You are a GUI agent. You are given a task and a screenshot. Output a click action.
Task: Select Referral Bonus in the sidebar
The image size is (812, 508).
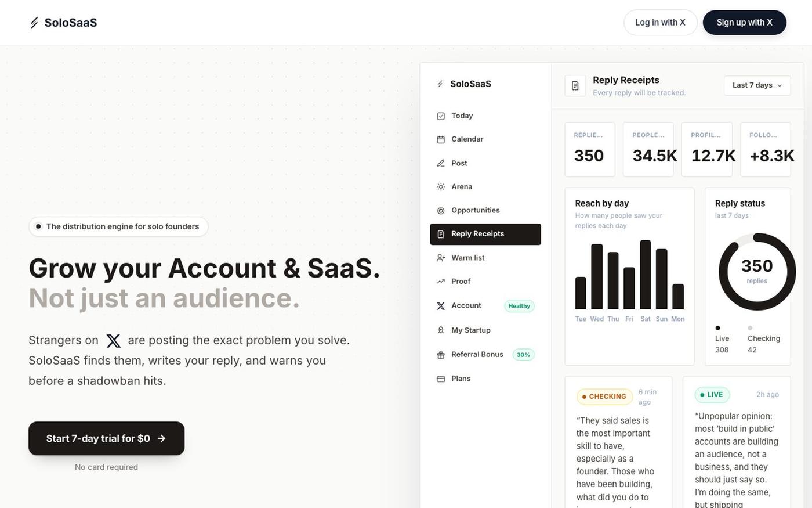click(485, 355)
